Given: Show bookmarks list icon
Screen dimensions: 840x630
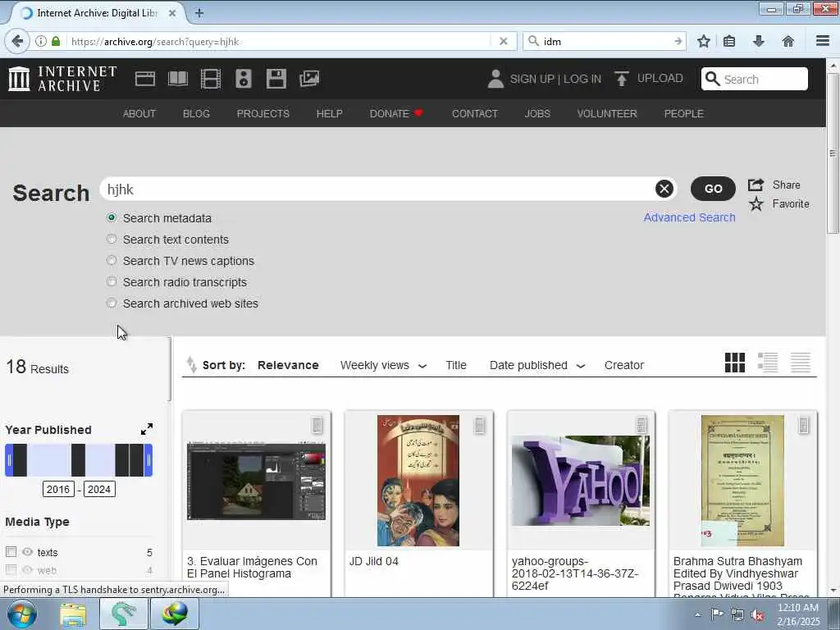Looking at the screenshot, I should 729,41.
